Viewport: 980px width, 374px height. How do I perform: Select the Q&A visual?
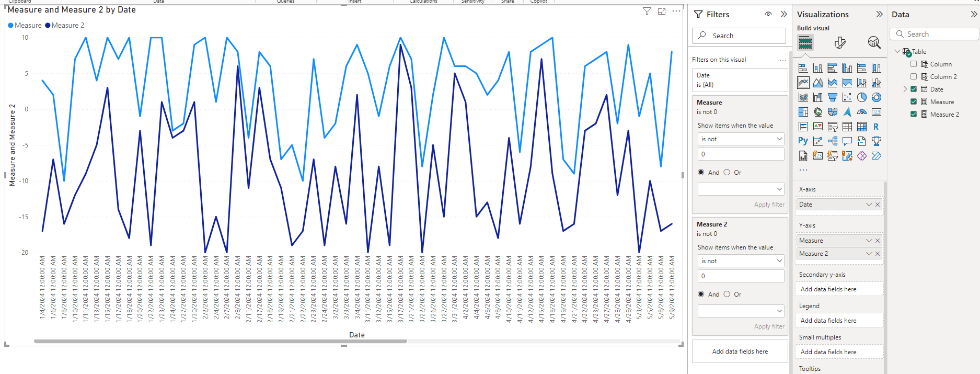coord(847,141)
